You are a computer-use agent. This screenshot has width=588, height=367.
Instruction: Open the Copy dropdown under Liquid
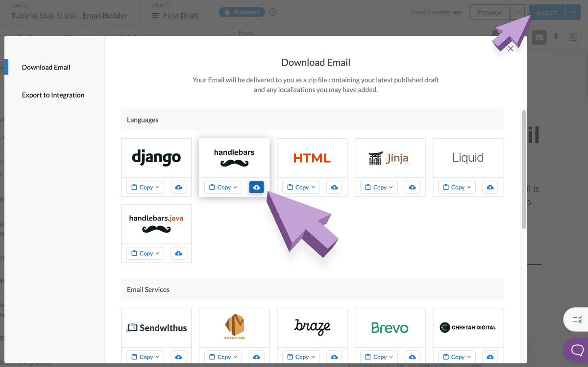click(457, 187)
